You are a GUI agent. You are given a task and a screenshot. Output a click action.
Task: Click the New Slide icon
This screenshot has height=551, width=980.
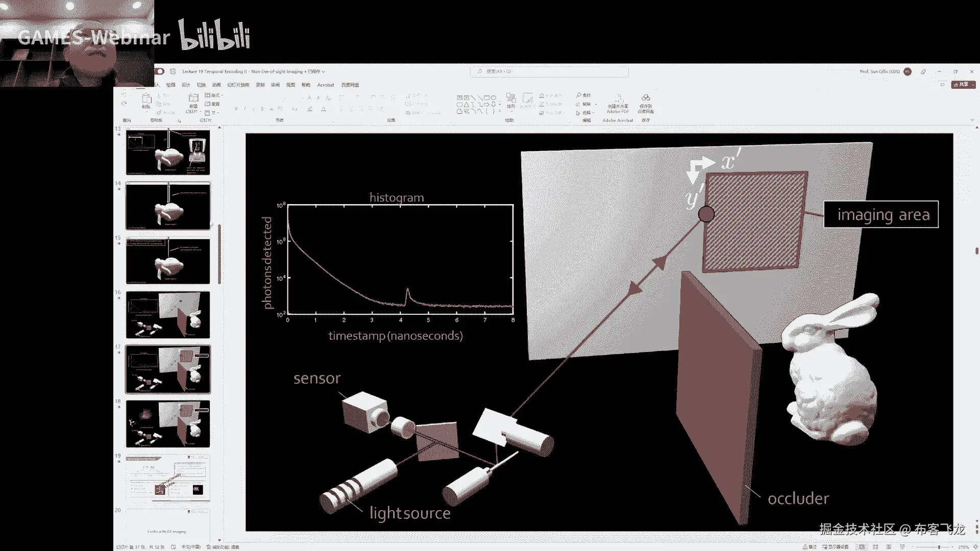193,98
